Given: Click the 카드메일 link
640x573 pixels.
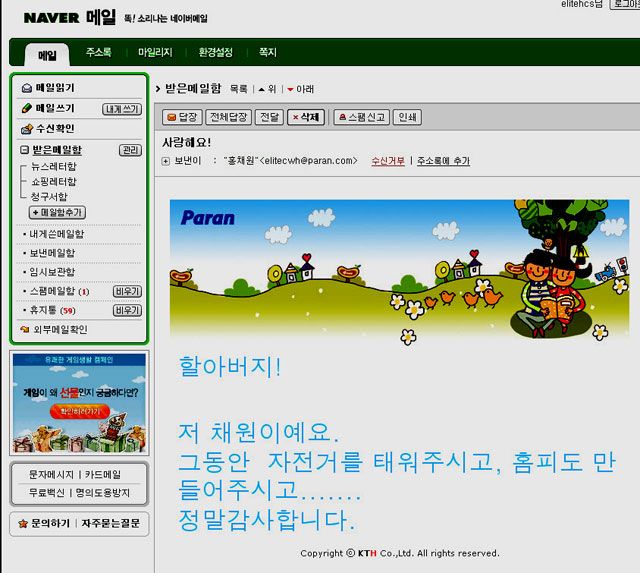Looking at the screenshot, I should pos(102,475).
